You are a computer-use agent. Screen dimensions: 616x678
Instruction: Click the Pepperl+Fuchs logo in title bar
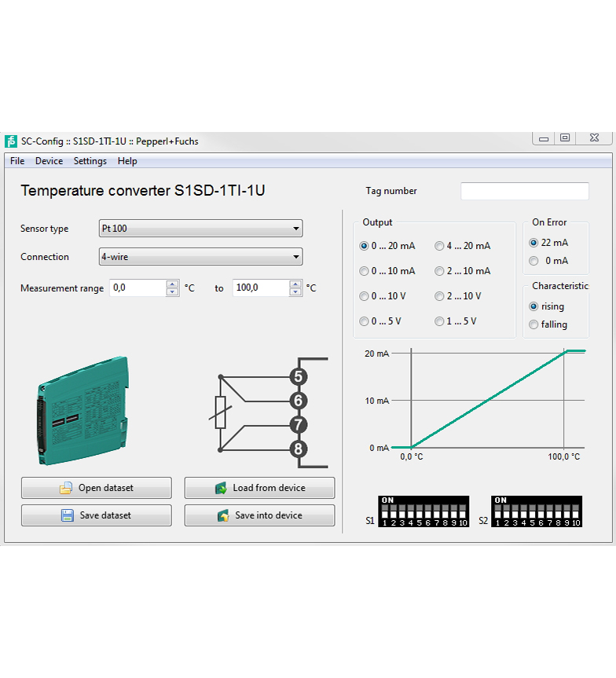11,141
